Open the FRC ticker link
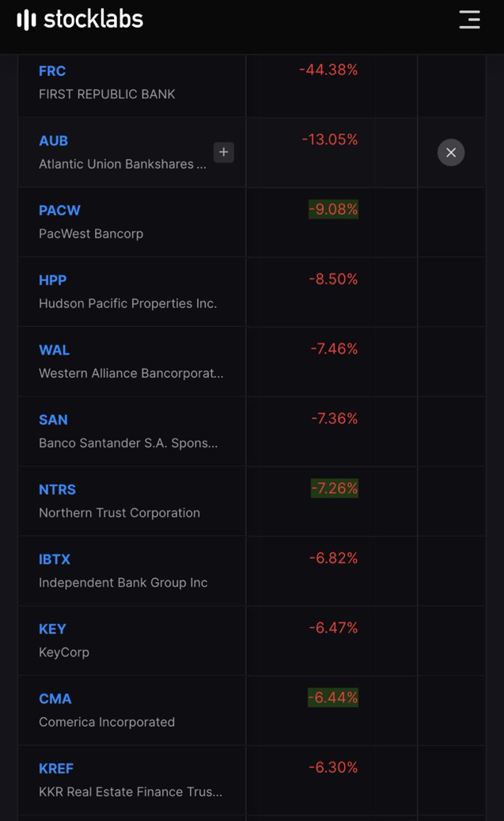This screenshot has width=504, height=821. coord(52,71)
